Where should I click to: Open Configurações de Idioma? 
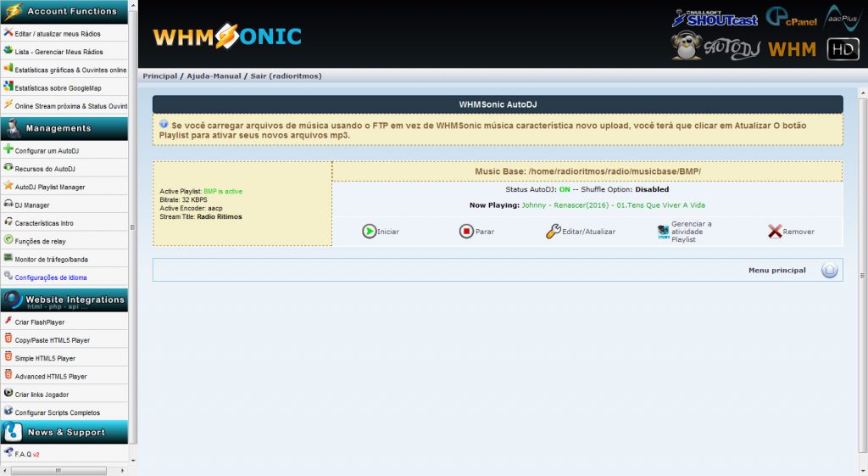[x=50, y=277]
